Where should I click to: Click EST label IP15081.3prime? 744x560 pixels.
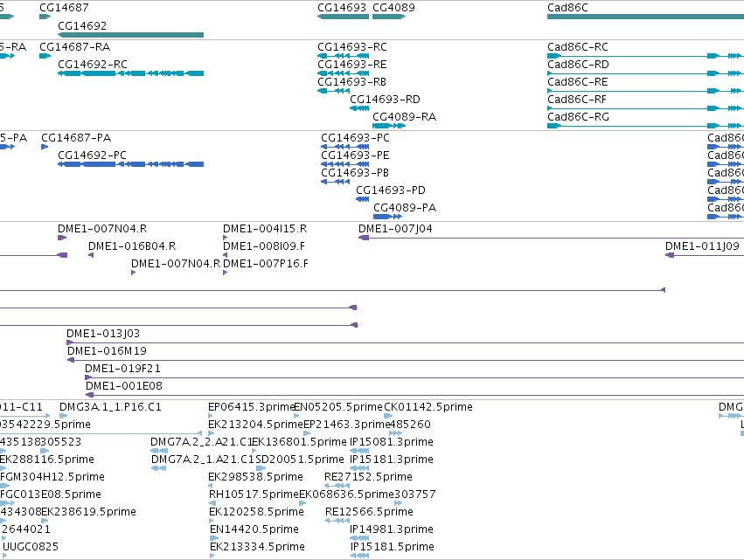(392, 442)
